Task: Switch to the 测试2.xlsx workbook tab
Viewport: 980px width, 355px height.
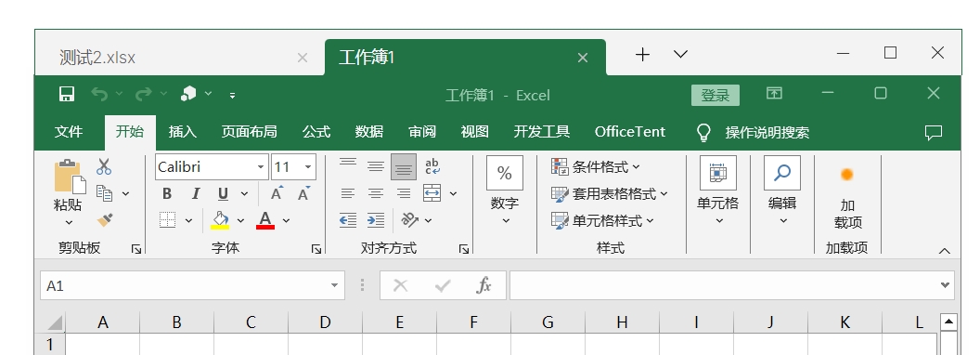Action: pyautogui.click(x=97, y=58)
